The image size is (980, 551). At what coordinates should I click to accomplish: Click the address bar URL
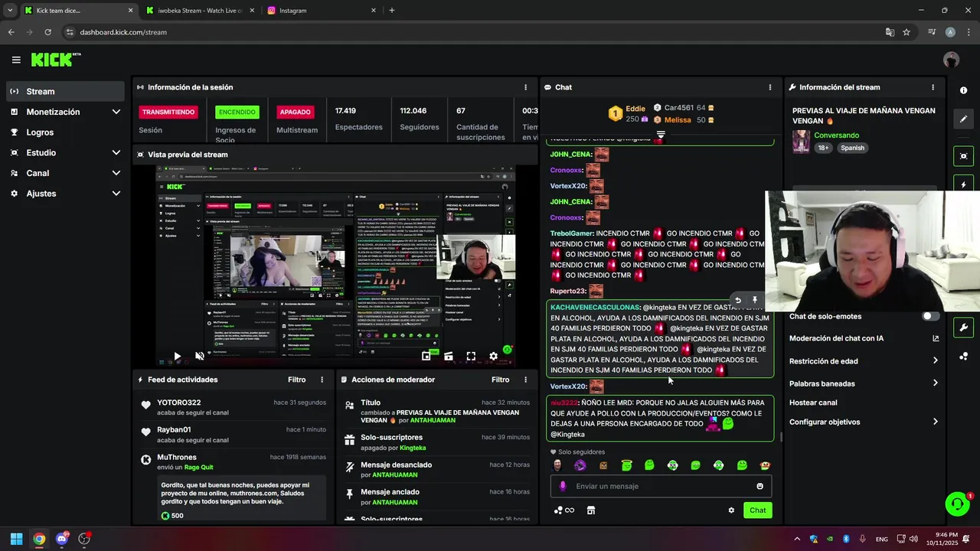point(123,32)
